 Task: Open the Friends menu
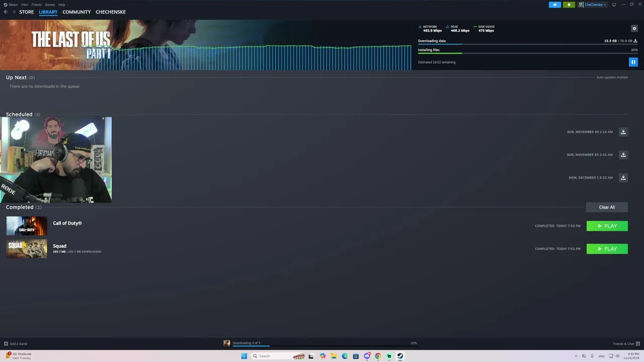(37, 5)
